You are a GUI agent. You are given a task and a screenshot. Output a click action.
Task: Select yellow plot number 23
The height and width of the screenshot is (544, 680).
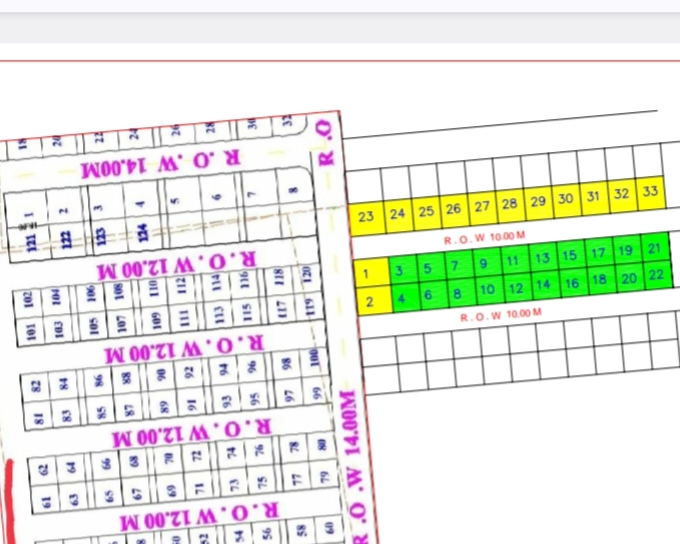(365, 217)
